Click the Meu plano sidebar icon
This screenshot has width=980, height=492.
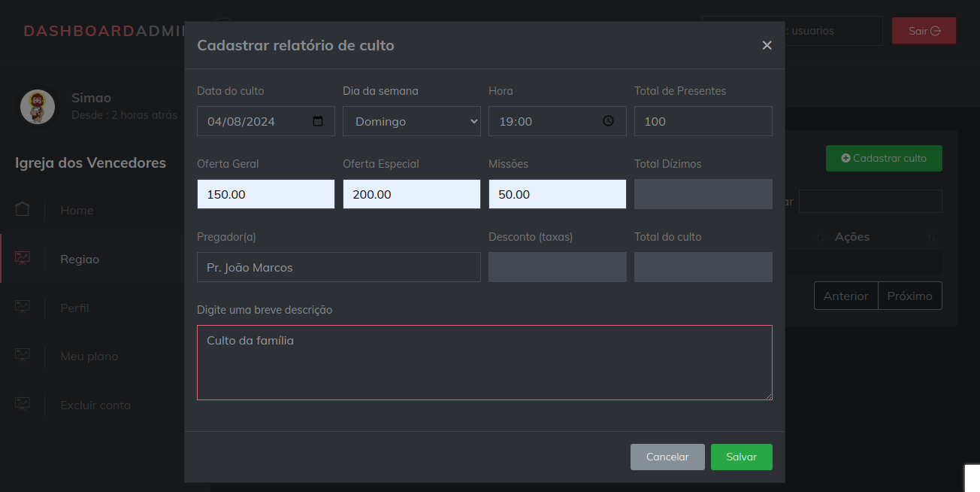tap(23, 355)
